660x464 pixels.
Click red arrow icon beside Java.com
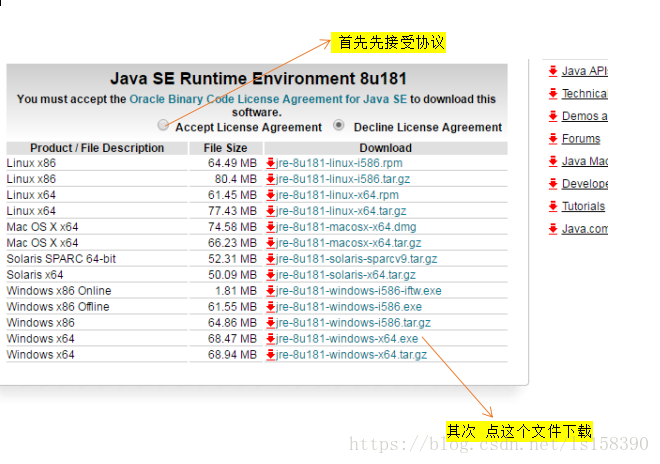click(x=553, y=229)
